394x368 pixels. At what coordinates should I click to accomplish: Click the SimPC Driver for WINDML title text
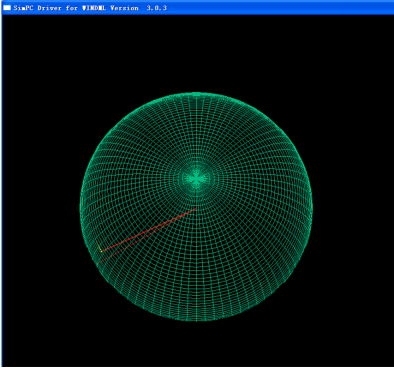click(x=90, y=8)
